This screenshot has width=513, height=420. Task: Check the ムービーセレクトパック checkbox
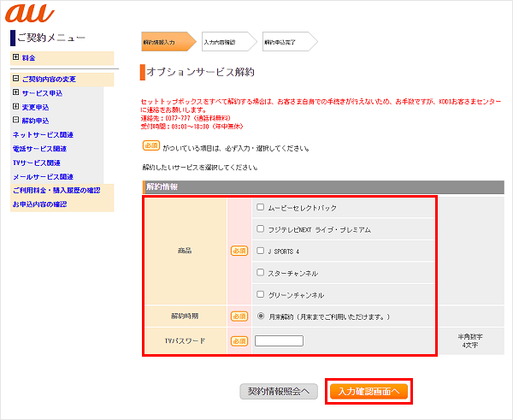pyautogui.click(x=260, y=207)
